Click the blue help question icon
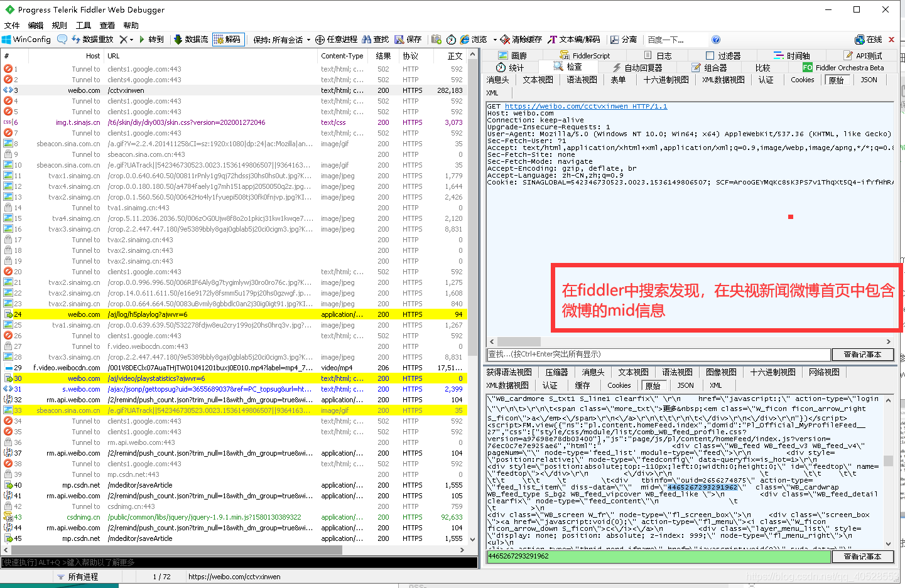 point(716,39)
